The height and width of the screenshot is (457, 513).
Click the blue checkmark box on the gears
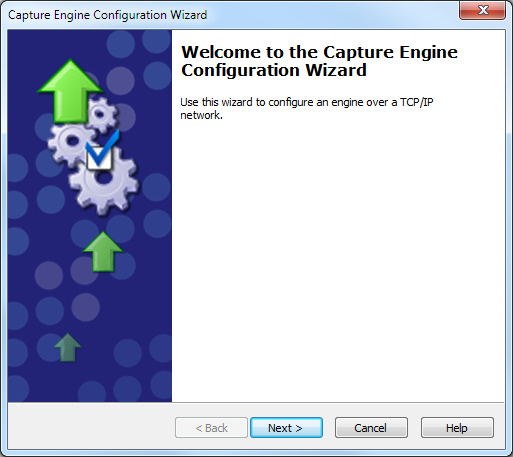point(100,153)
